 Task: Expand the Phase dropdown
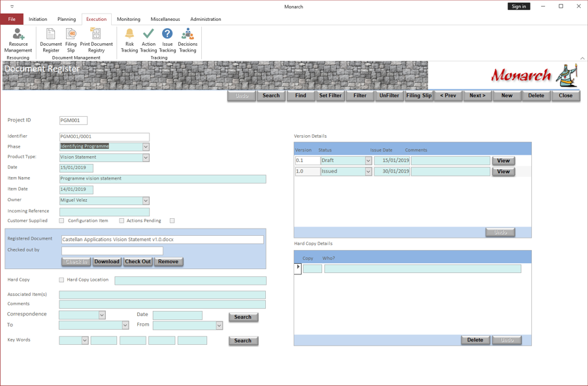(146, 147)
